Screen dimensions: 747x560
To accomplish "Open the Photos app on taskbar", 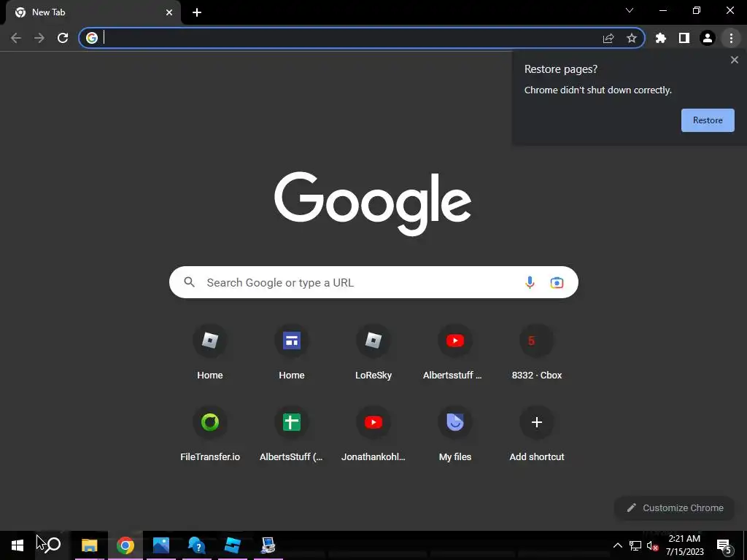I will [161, 545].
